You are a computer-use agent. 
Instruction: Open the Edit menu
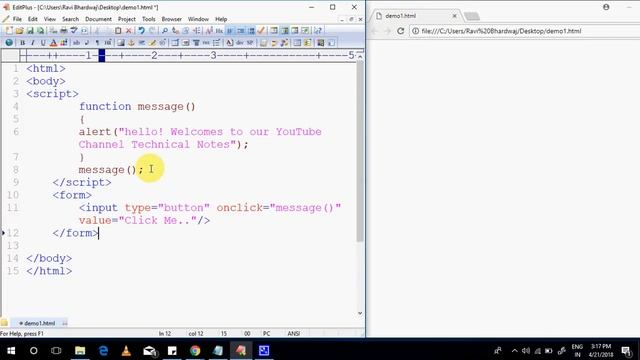coord(33,19)
